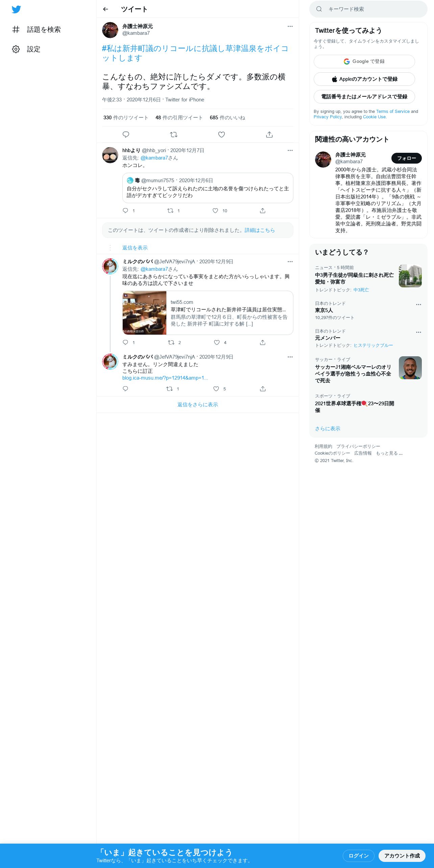Image resolution: width=434 pixels, height=868 pixels.
Task: Like the hhbより reply with 10 likes
Action: [215, 211]
